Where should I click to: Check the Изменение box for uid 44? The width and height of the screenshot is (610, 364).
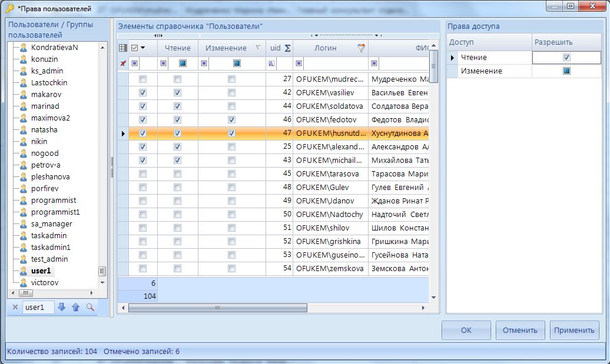coord(231,106)
